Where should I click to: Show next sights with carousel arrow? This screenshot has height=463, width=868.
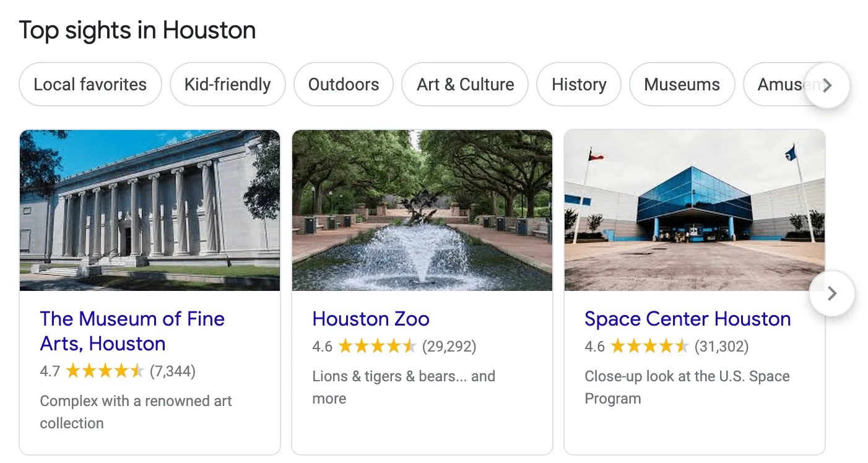[831, 293]
